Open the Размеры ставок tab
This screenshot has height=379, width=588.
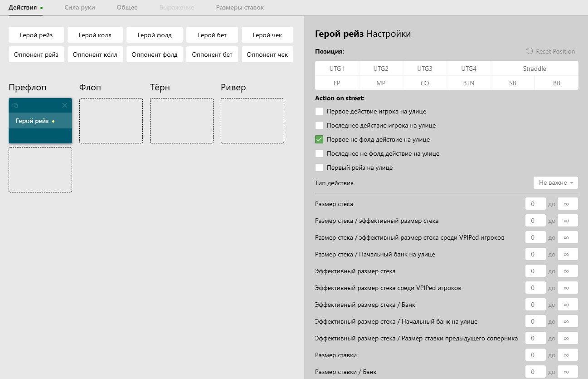click(x=239, y=8)
